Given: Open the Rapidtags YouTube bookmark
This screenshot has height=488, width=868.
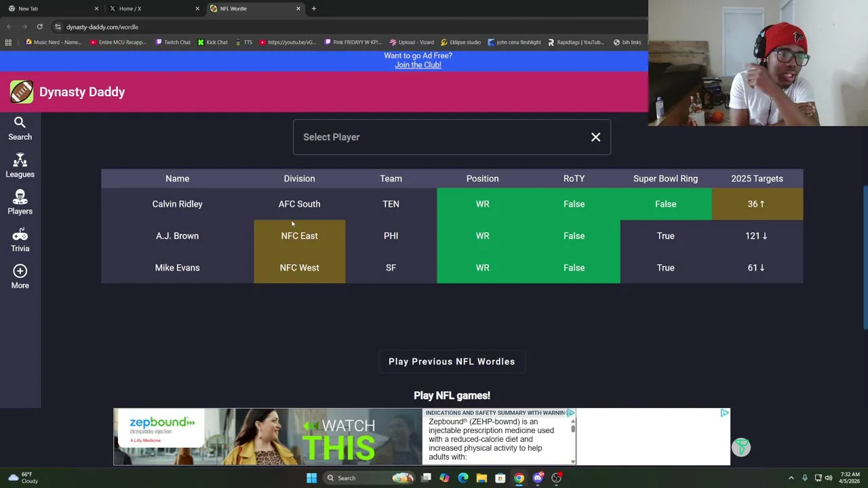Looking at the screenshot, I should point(576,42).
